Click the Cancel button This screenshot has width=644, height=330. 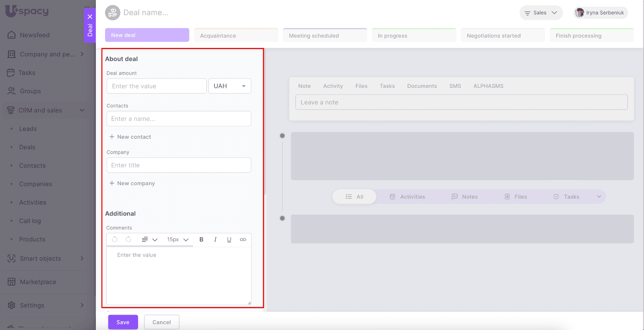(161, 322)
